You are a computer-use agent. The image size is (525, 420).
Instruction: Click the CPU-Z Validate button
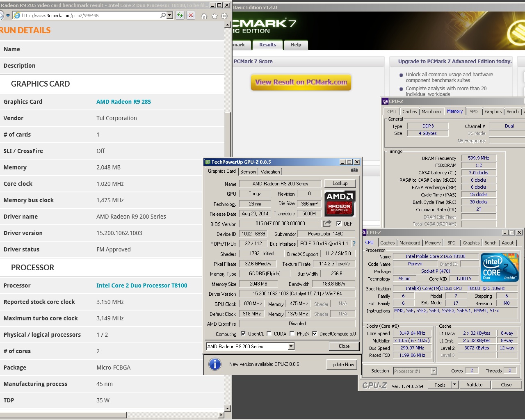[x=475, y=385]
